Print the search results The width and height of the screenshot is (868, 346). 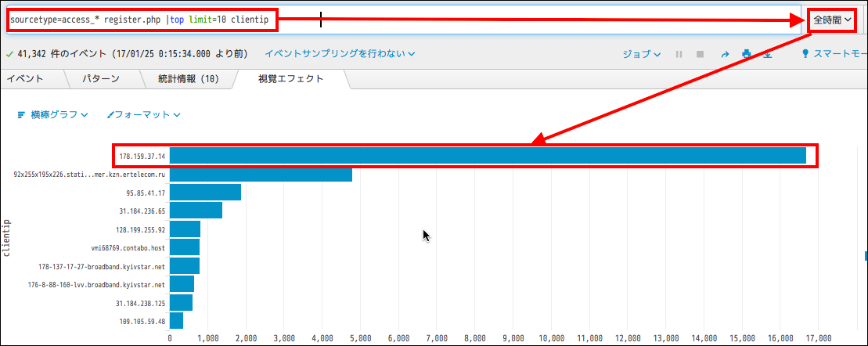coord(747,54)
